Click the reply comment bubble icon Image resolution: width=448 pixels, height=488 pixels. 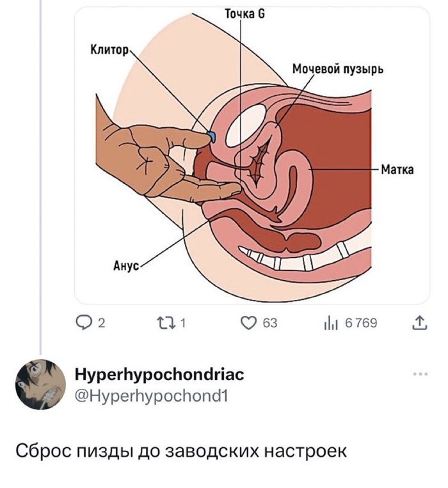coord(83,323)
